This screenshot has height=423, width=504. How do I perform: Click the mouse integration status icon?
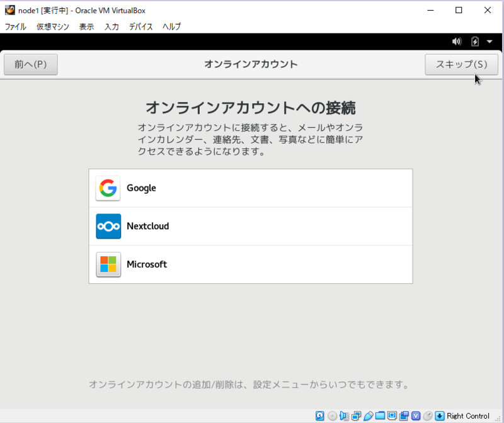[428, 416]
